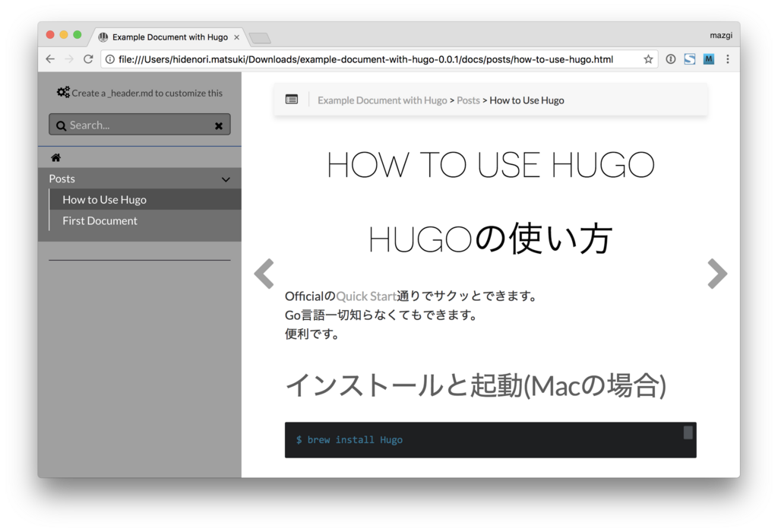778x532 pixels.
Task: Open the circled-i extension icon in toolbar
Action: pyautogui.click(x=670, y=59)
